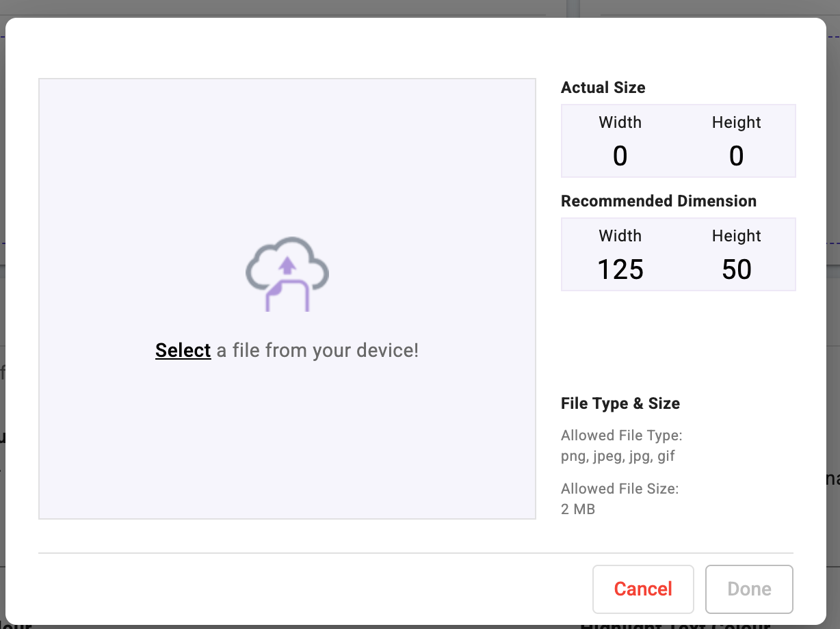Screen dimensions: 840x629
Task: Click the underlined Select link
Action: click(x=183, y=351)
